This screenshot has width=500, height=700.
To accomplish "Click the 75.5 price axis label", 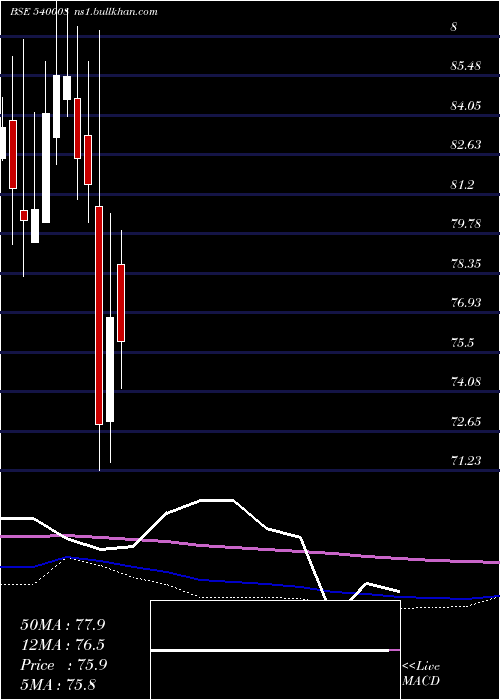I will [462, 342].
